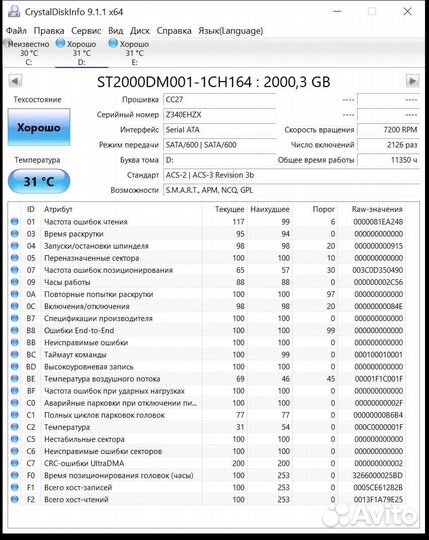Click status icon for Полных циклов парковок головок

point(15,415)
